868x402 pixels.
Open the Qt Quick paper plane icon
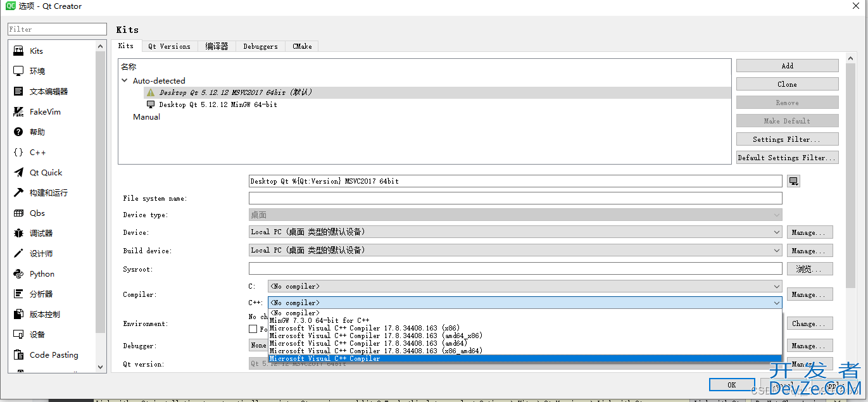tap(18, 173)
